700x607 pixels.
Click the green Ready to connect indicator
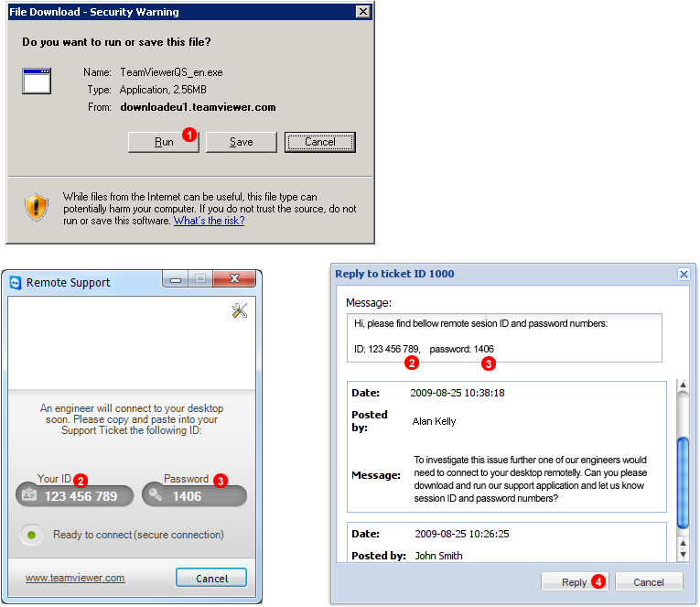33,535
